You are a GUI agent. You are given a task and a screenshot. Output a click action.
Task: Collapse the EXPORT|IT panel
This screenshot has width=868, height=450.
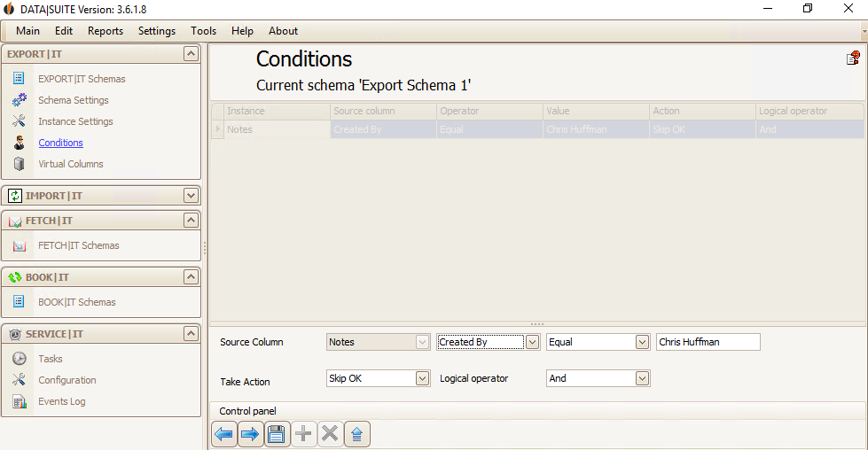coord(191,54)
